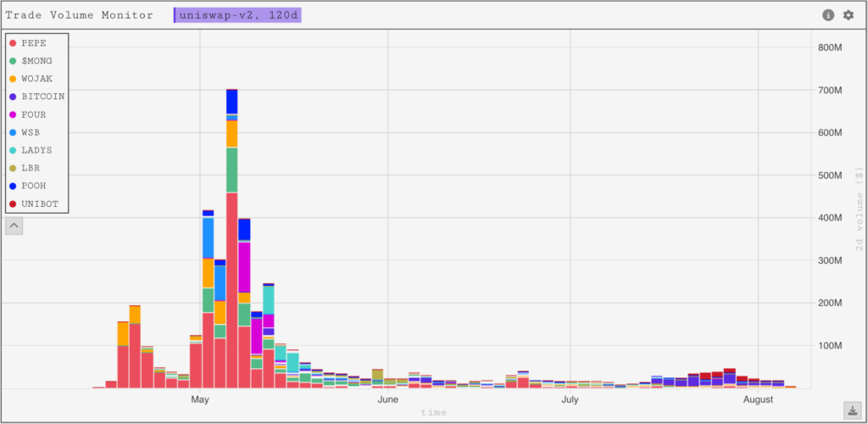Toggle UNIBOT series visibility

[x=39, y=204]
